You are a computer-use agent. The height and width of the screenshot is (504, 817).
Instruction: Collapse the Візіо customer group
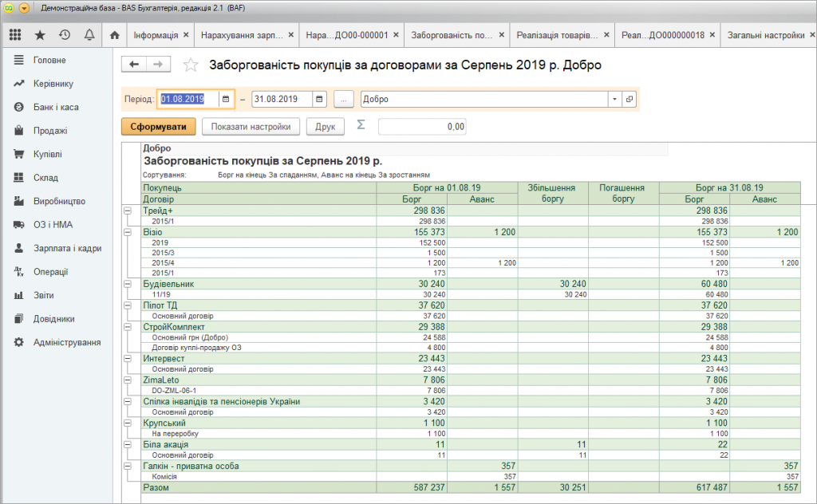pos(127,231)
